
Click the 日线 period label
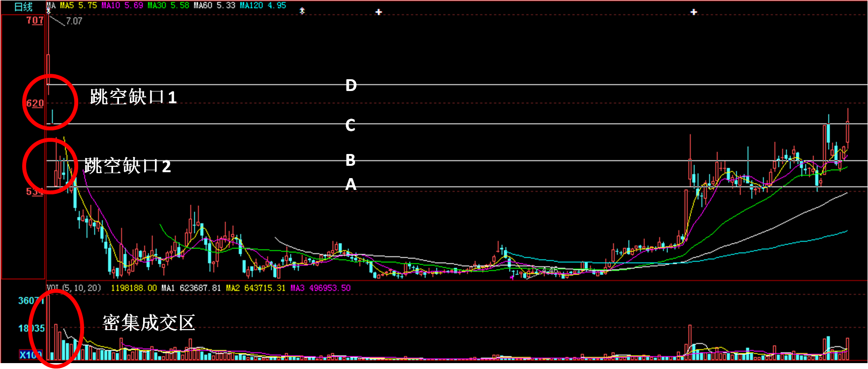pos(23,7)
